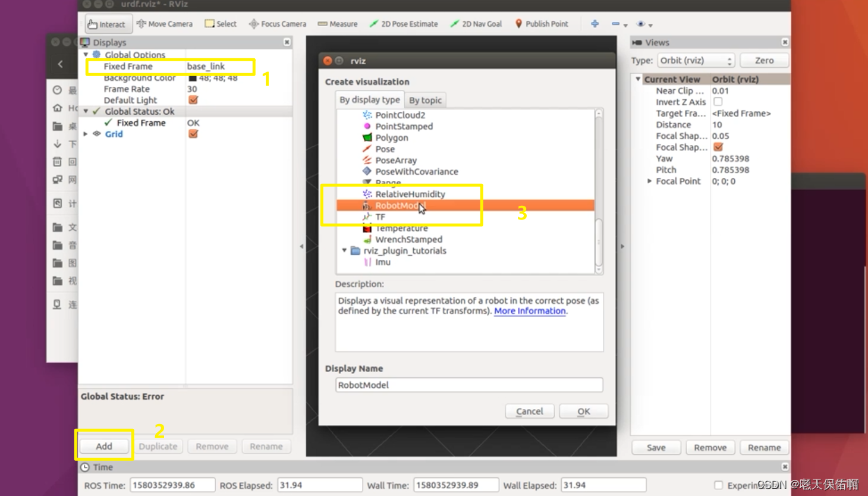Viewport: 868px width, 496px height.
Task: Collapse the Current View node
Action: [638, 79]
